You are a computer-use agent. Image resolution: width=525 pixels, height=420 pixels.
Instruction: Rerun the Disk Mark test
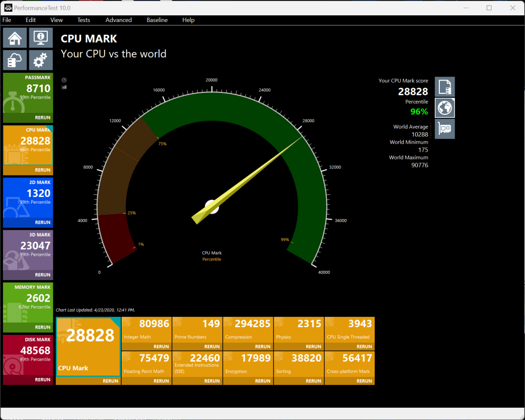click(x=43, y=379)
